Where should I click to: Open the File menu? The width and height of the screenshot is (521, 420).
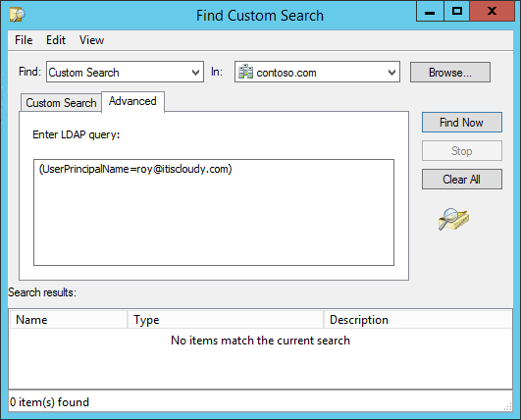coord(24,40)
